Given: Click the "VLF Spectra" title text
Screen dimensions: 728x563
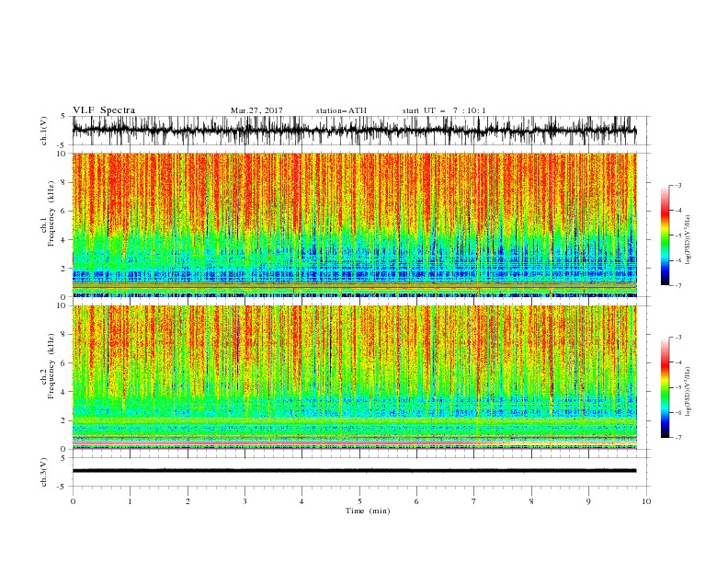Looking at the screenshot, I should click(104, 110).
